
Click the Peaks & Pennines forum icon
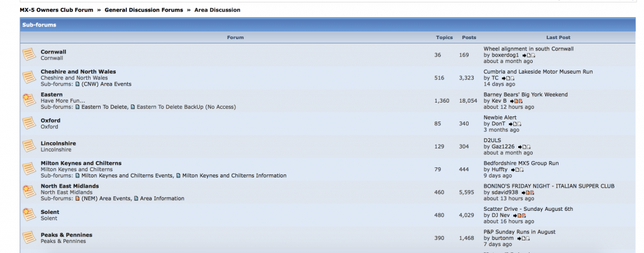point(29,237)
